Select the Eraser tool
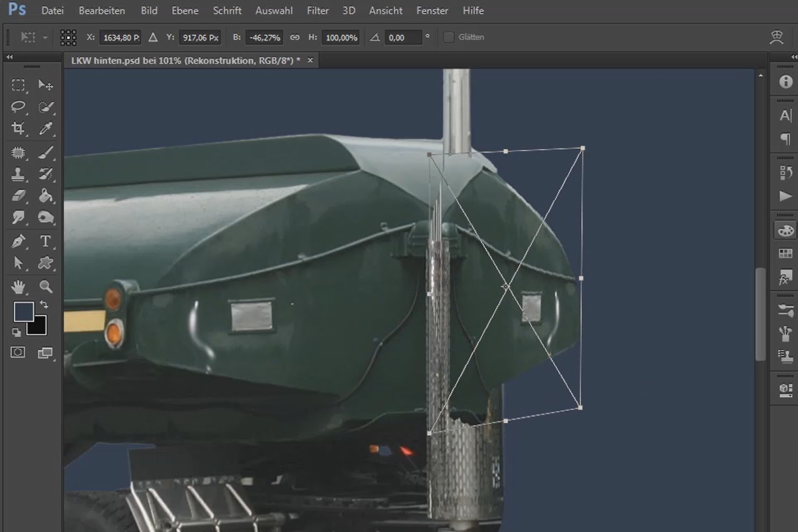 pos(18,196)
